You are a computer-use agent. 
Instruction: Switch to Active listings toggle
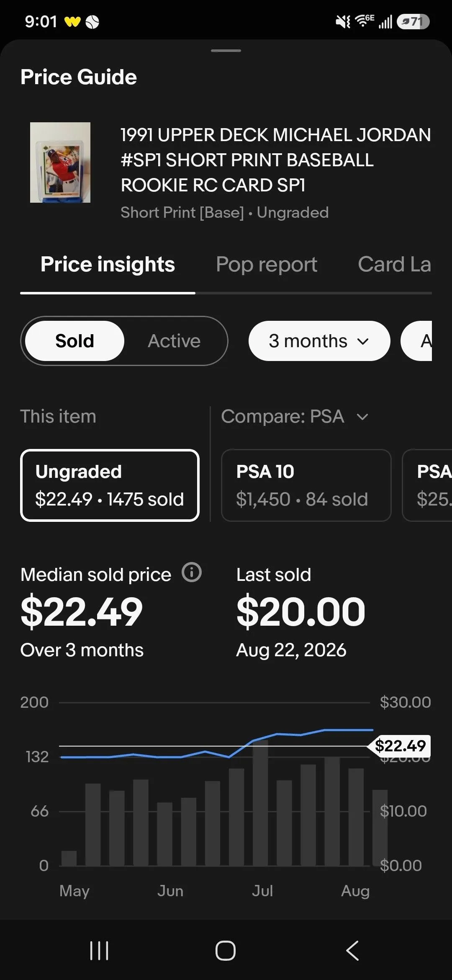point(174,341)
